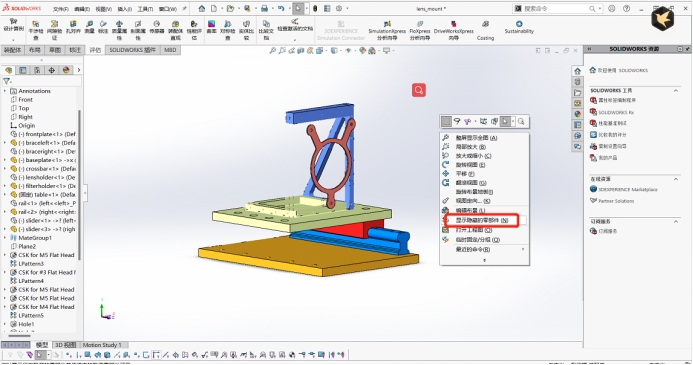
Task: Open the Sustainability tool
Action: (519, 24)
